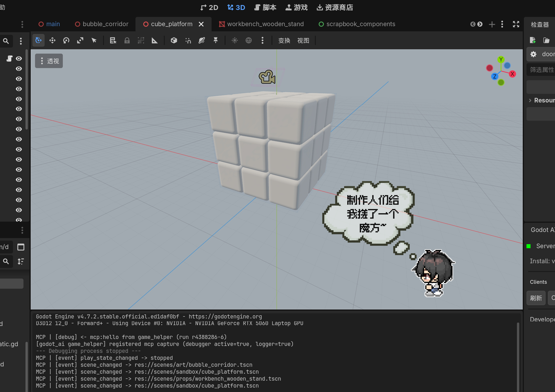Click the camera gizmo in viewport
This screenshot has height=392, width=555.
pyautogui.click(x=267, y=77)
